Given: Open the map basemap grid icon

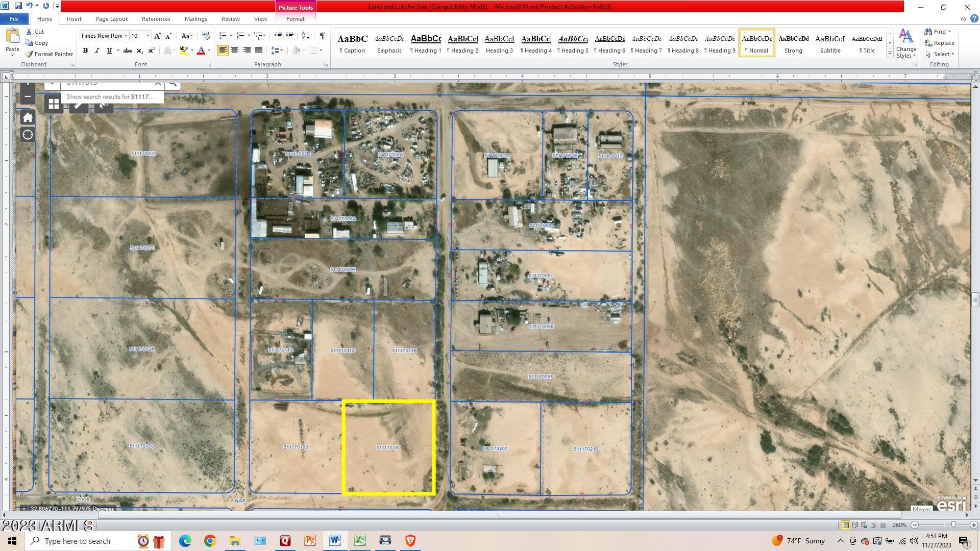Looking at the screenshot, I should 54,104.
